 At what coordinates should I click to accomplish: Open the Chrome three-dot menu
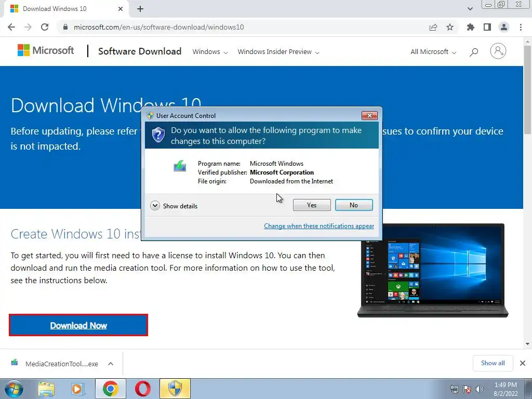tap(521, 27)
